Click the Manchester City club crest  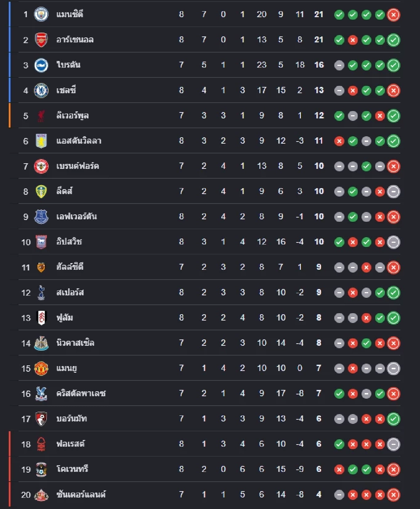(x=41, y=14)
